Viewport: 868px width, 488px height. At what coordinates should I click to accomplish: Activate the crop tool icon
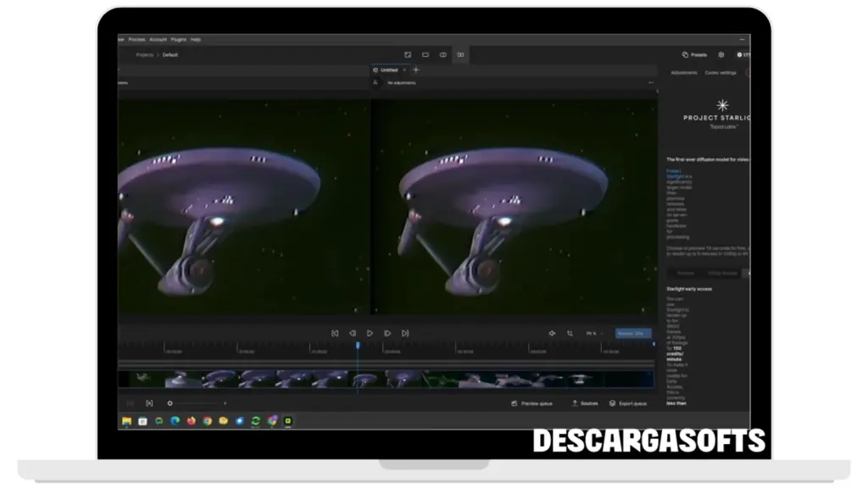(x=570, y=333)
